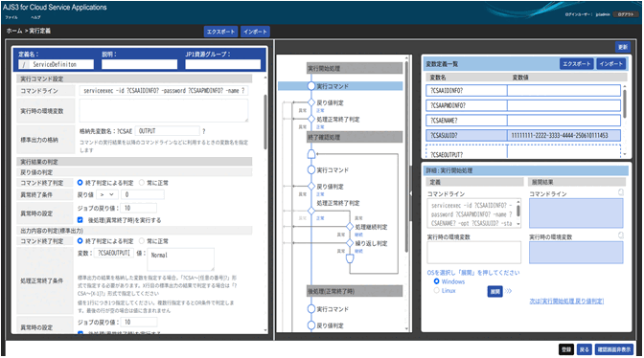
Task: Select the Linux OS radio button
Action: pyautogui.click(x=437, y=290)
